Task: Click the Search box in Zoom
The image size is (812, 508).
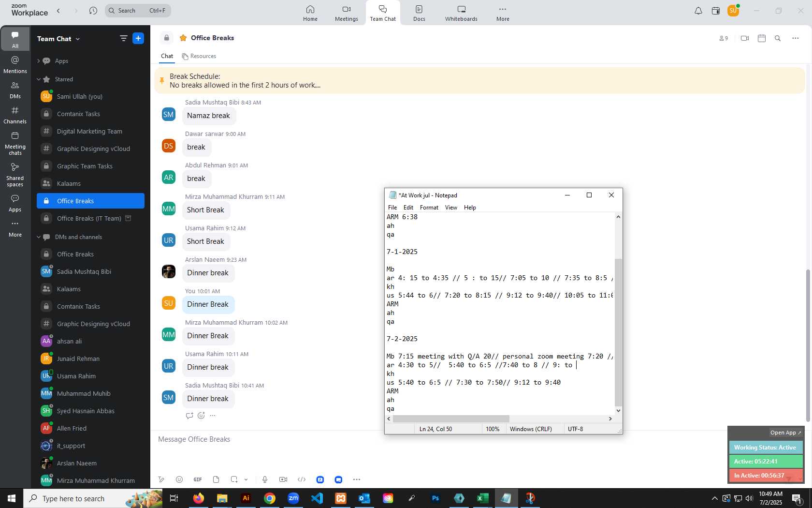Action: click(138, 11)
